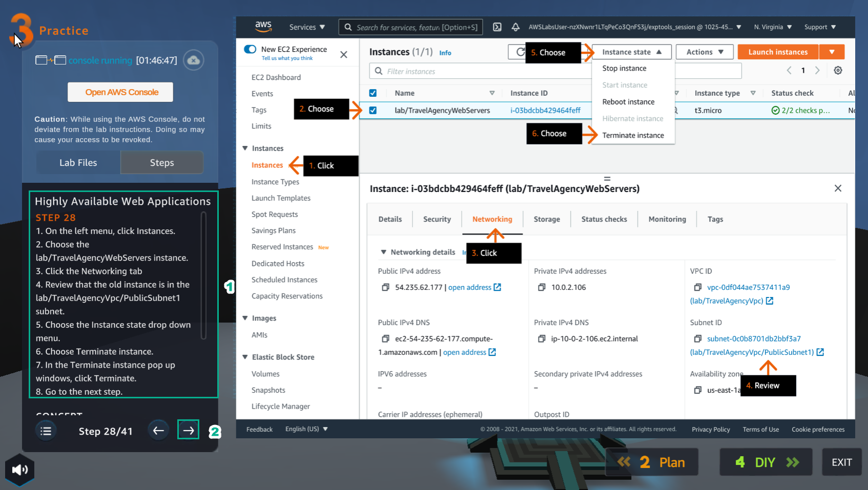Copy the Subnet ID value
The width and height of the screenshot is (868, 490).
697,339
